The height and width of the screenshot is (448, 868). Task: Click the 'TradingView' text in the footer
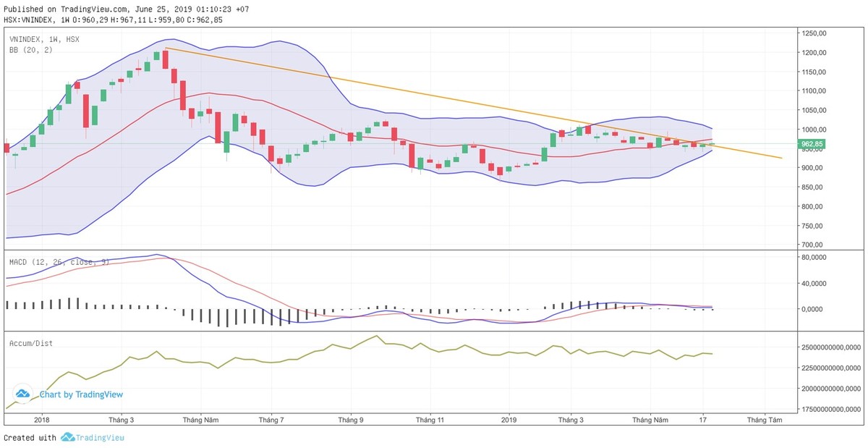click(x=101, y=437)
